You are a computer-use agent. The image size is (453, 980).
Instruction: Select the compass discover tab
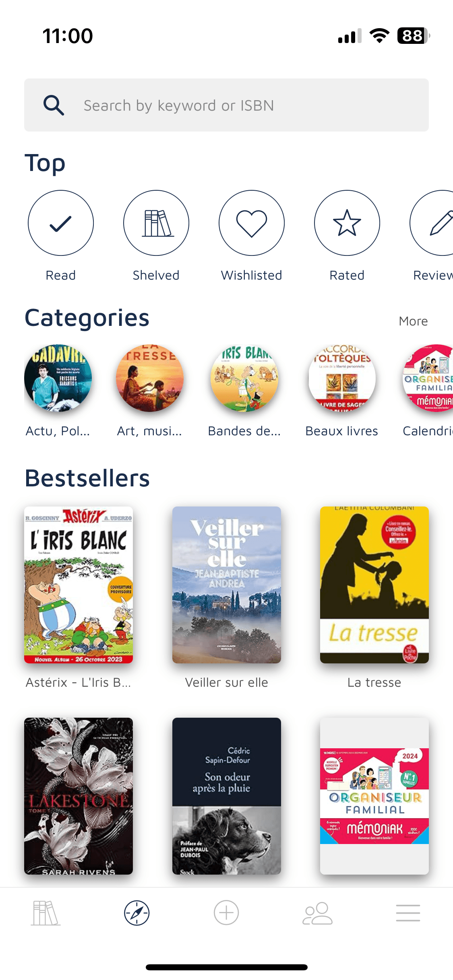[x=137, y=913]
